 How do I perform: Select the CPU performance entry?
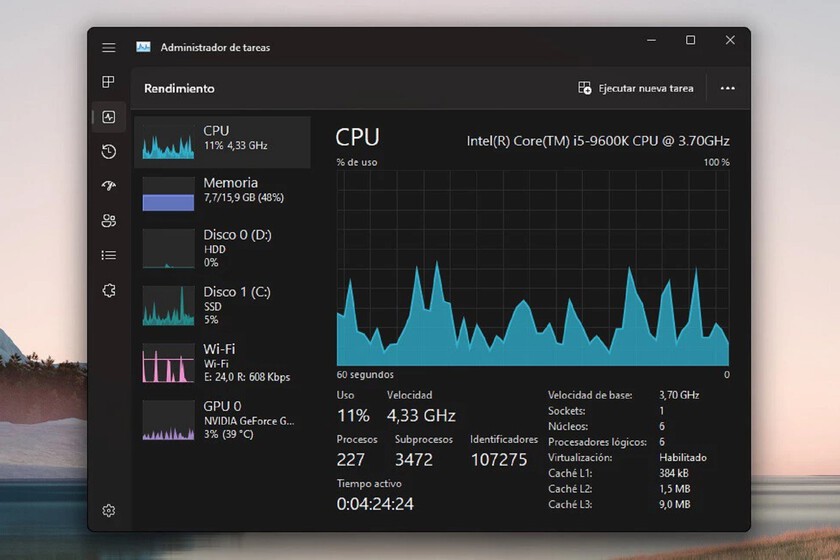point(222,141)
